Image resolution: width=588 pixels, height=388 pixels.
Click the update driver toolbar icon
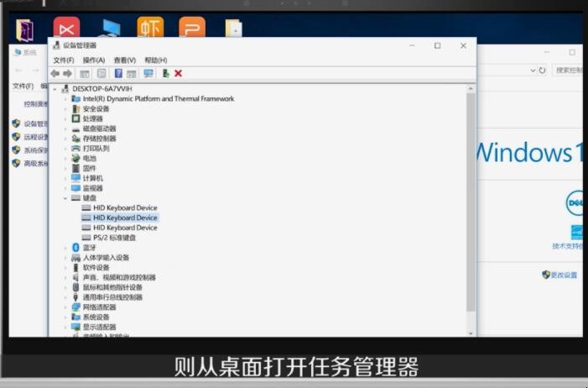pyautogui.click(x=166, y=74)
